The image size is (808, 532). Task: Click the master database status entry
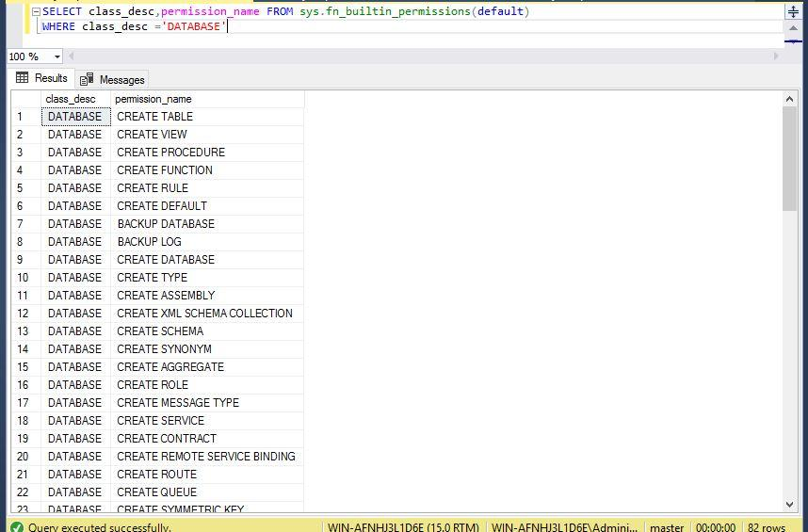point(667,527)
